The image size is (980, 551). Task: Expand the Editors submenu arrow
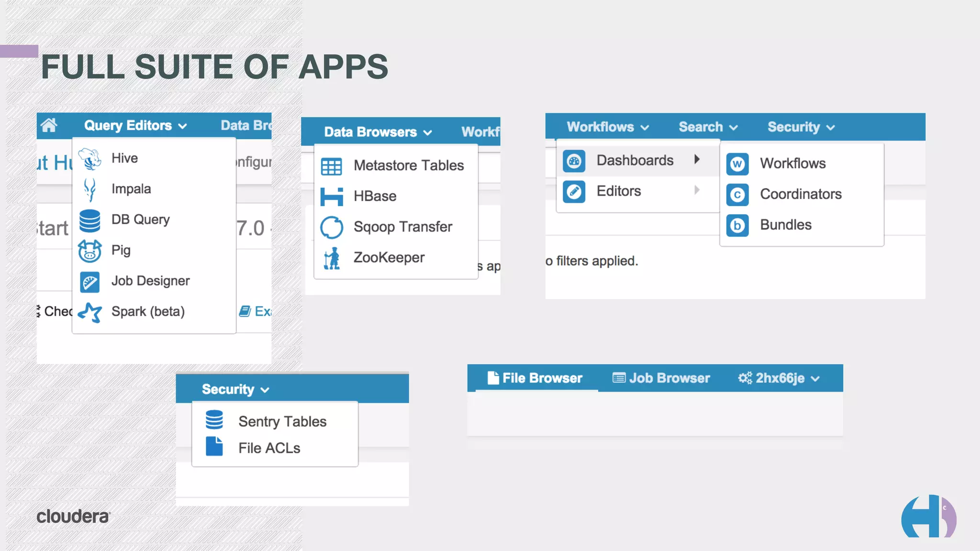coord(697,190)
